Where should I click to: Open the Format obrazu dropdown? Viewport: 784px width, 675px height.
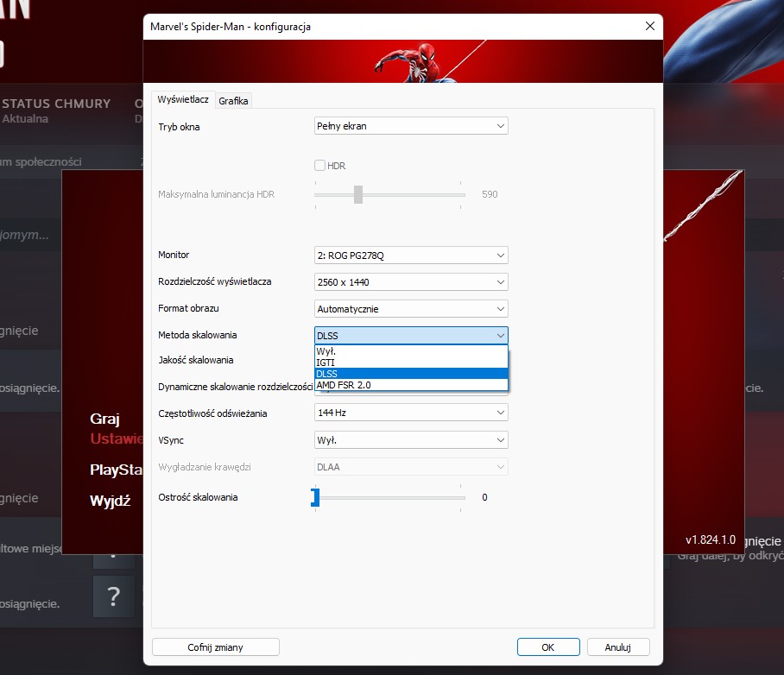pyautogui.click(x=411, y=309)
